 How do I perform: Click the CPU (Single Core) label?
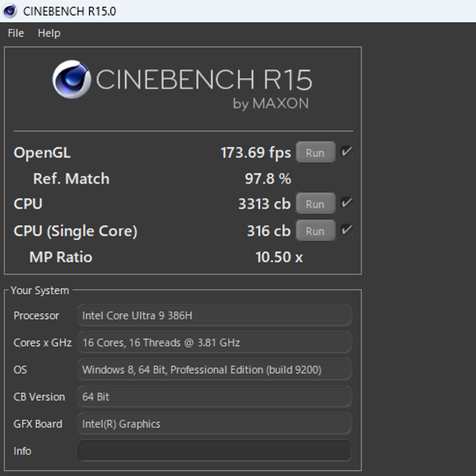76,231
